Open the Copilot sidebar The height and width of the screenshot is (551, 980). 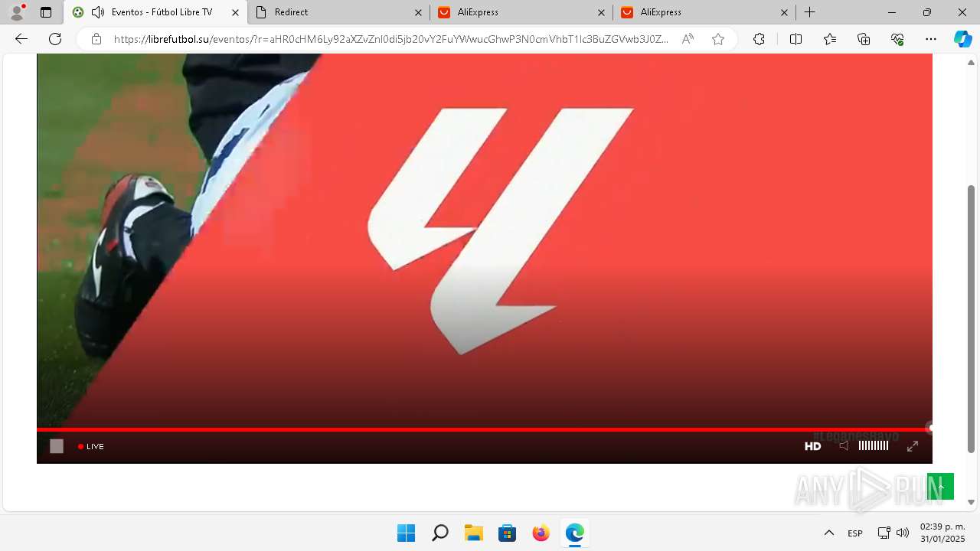point(962,39)
